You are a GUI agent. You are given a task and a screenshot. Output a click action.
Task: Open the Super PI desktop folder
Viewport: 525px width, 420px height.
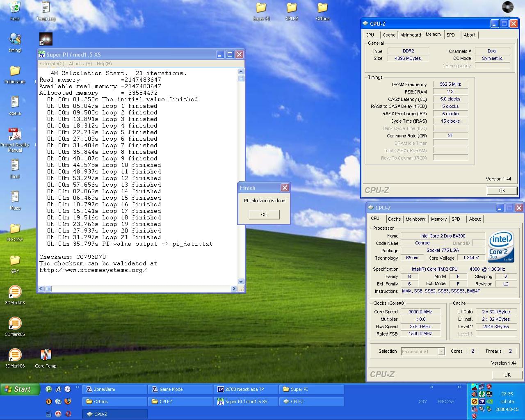point(261,11)
